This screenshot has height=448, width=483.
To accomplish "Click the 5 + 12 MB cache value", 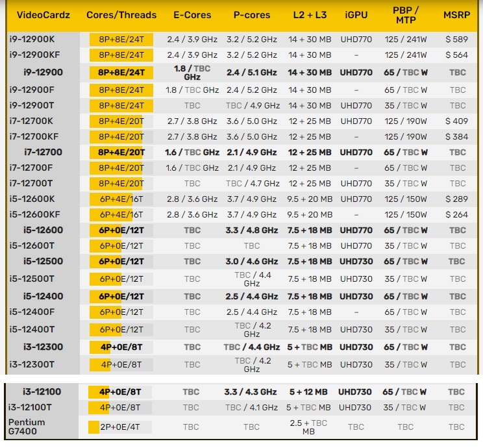I will click(308, 392).
